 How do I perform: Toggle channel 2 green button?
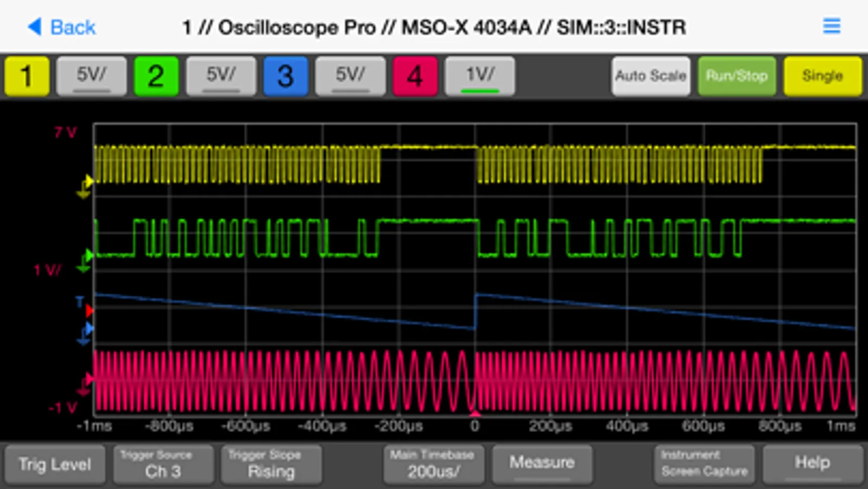156,76
